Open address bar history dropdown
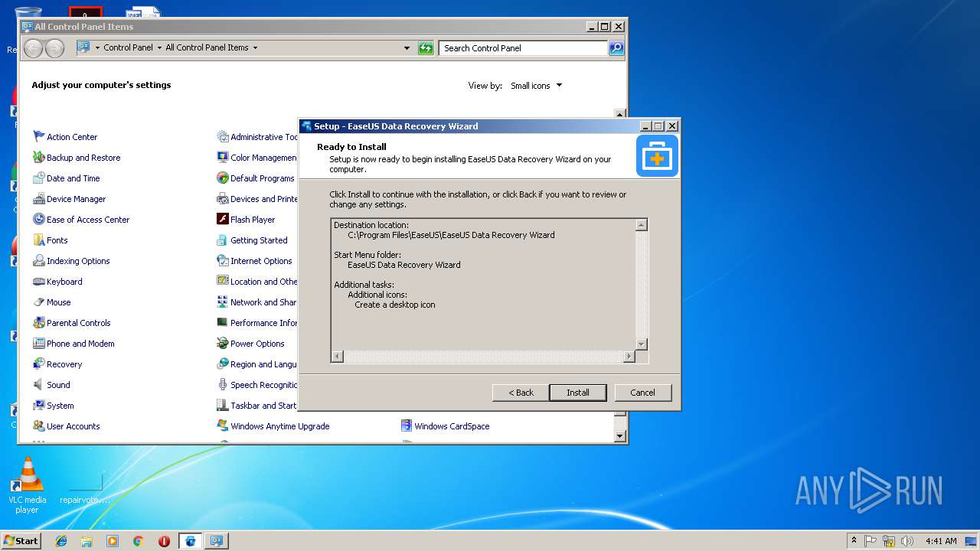The height and width of the screenshot is (551, 980). click(407, 48)
